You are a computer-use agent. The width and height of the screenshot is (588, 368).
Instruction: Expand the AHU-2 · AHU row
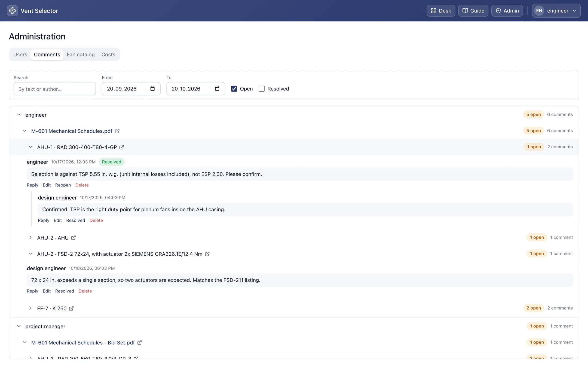(30, 237)
